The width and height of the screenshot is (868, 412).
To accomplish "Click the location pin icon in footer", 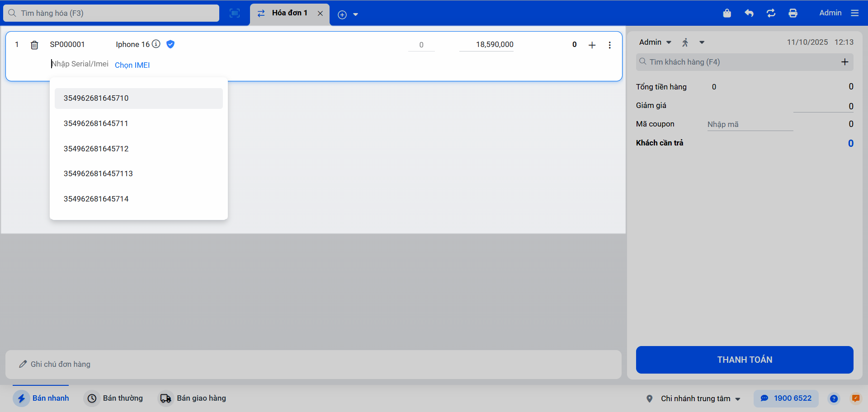I will coord(650,398).
